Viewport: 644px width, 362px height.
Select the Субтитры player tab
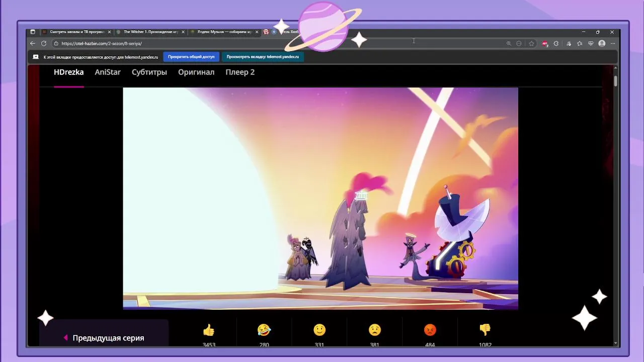149,72
